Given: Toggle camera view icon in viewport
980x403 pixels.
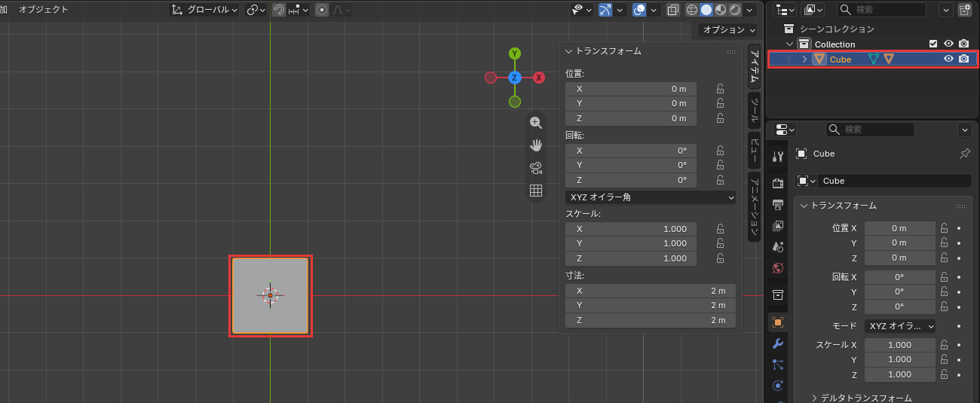Looking at the screenshot, I should (536, 168).
